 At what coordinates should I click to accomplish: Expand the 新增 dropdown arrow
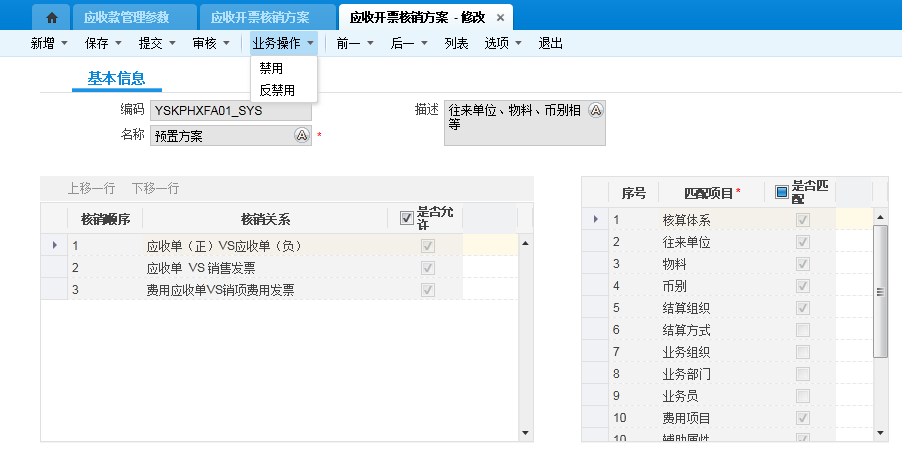pyautogui.click(x=65, y=44)
